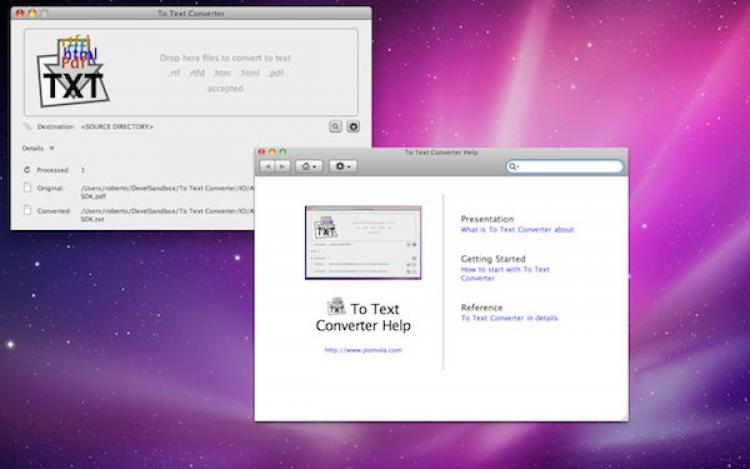Minimize the To Text Converter Help window
The height and width of the screenshot is (469, 750).
click(x=272, y=152)
